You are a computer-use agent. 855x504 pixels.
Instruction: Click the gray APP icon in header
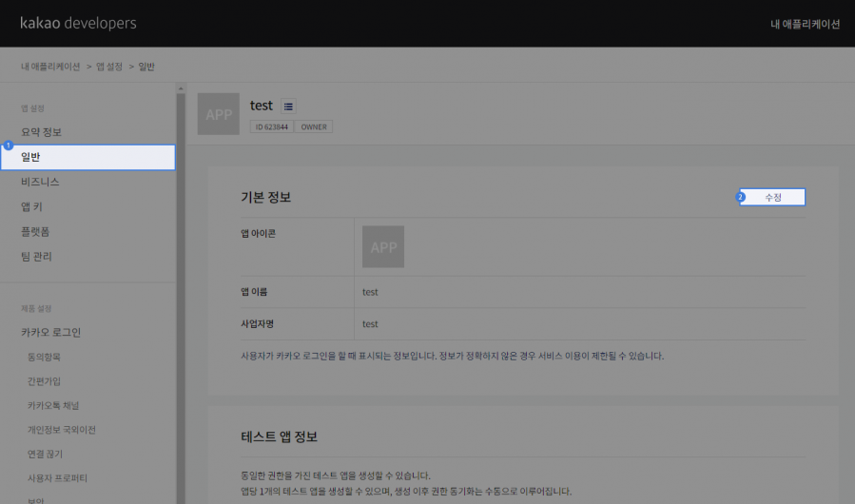point(220,114)
